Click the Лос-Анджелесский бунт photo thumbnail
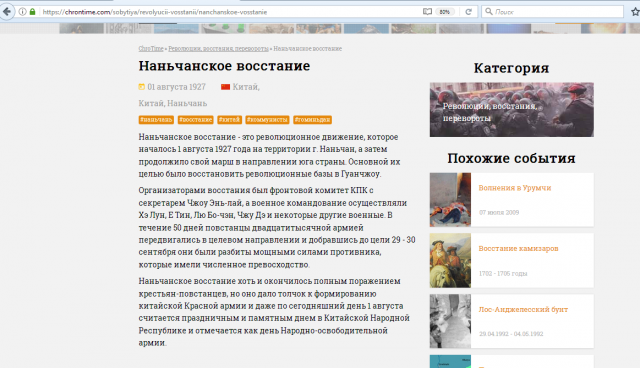The width and height of the screenshot is (640, 368). pos(450,321)
